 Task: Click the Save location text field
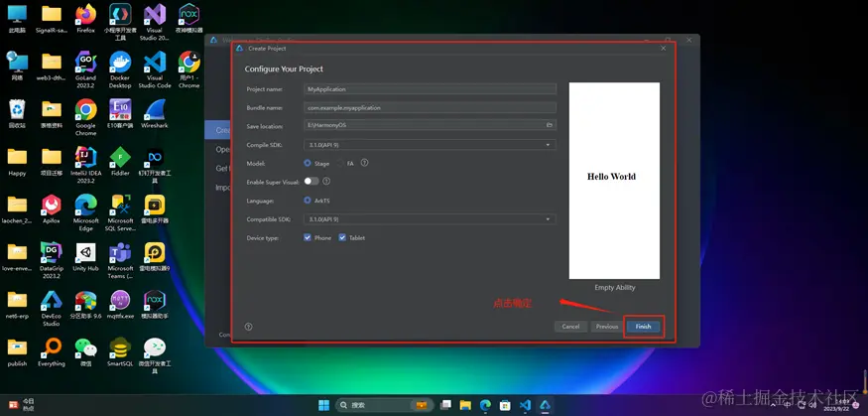tap(431, 126)
